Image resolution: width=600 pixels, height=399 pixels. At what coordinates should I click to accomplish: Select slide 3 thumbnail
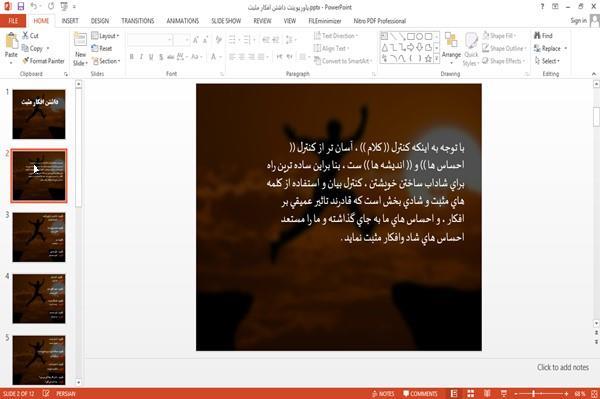pos(39,237)
